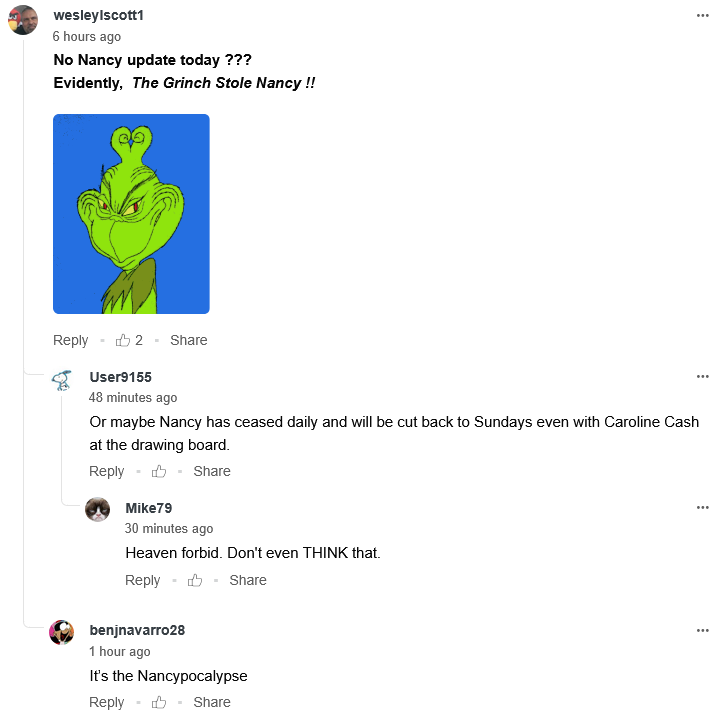The height and width of the screenshot is (719, 723).
Task: Collapse thread via User9155's vertical thread line
Action: point(62,449)
